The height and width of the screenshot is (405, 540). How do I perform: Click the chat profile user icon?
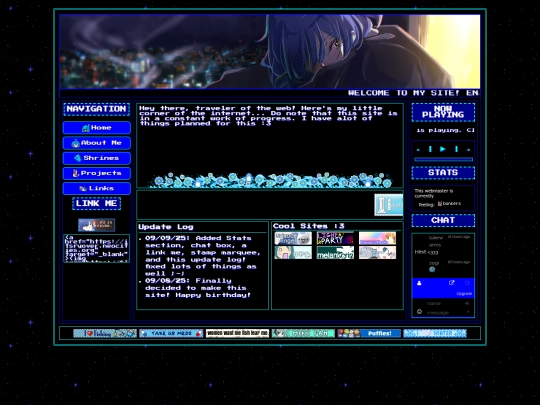pyautogui.click(x=419, y=283)
